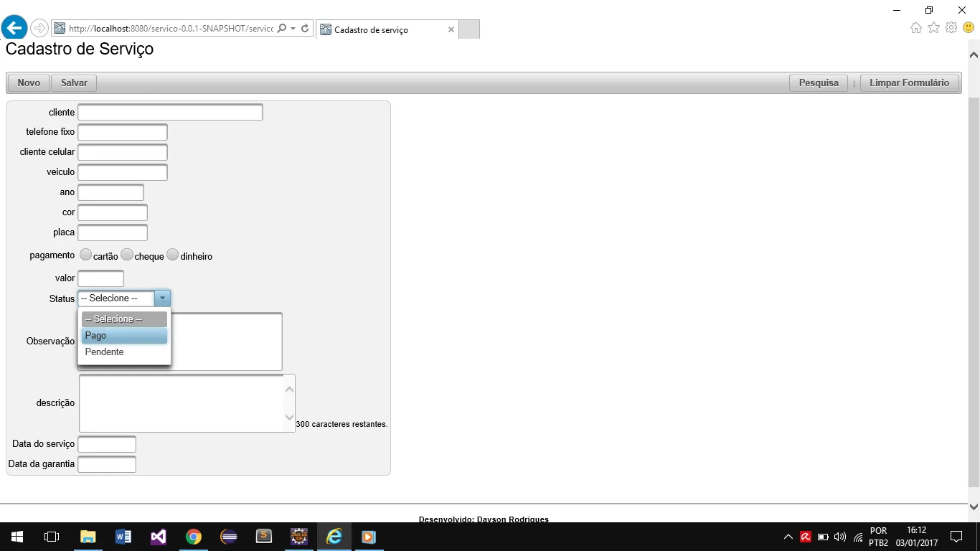
Task: Click the page scrollbar down arrow
Action: pos(974,507)
